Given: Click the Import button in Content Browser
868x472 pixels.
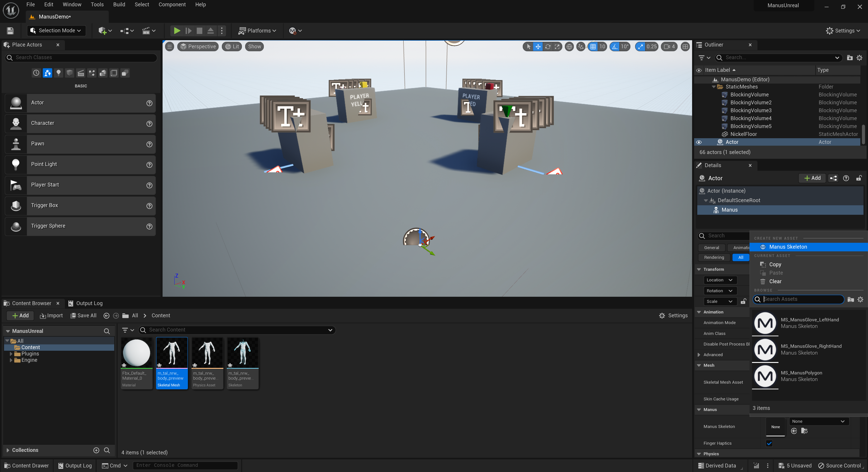Looking at the screenshot, I should tap(51, 315).
